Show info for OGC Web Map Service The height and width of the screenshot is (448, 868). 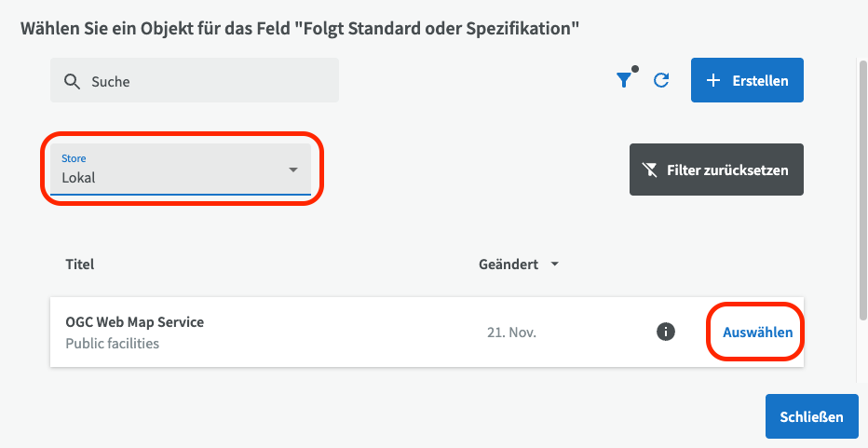(665, 332)
